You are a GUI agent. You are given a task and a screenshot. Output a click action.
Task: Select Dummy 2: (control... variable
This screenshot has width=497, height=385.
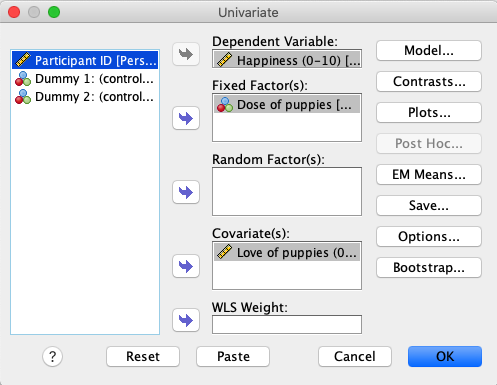[x=85, y=97]
